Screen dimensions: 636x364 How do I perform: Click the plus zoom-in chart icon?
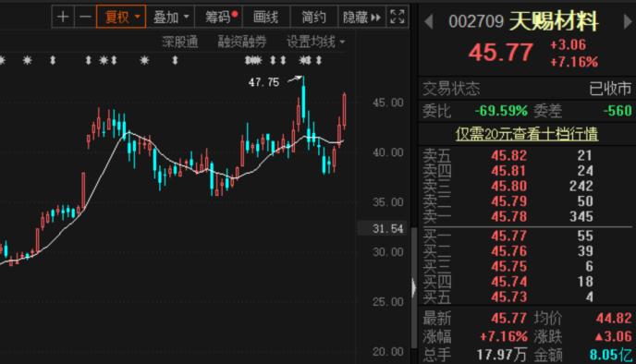point(63,17)
